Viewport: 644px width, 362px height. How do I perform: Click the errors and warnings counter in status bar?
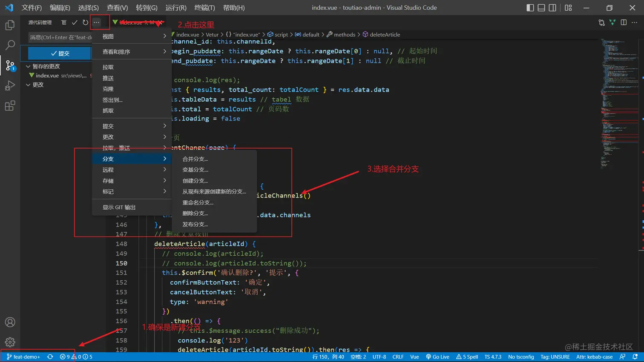click(76, 357)
